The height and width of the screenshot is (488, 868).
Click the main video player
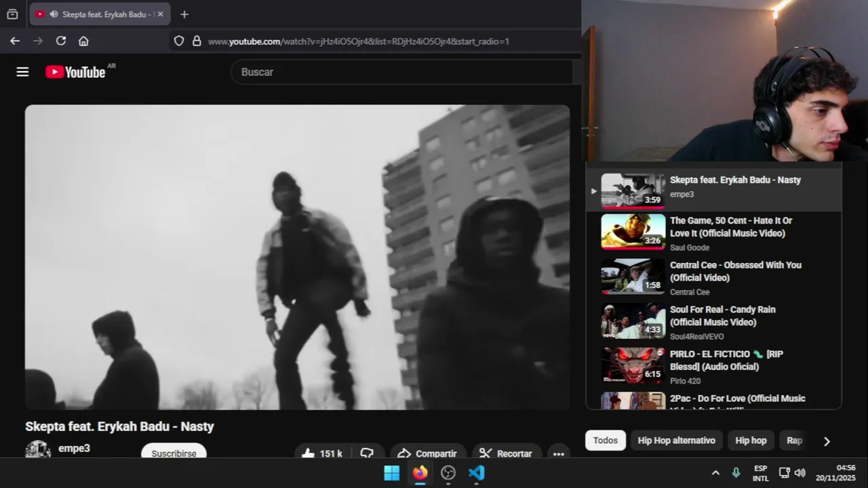298,257
